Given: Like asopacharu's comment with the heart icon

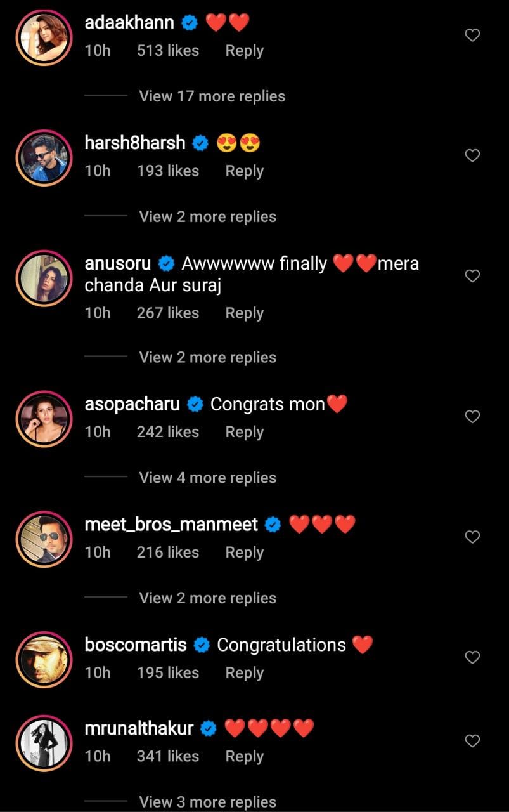Looking at the screenshot, I should coord(472,417).
